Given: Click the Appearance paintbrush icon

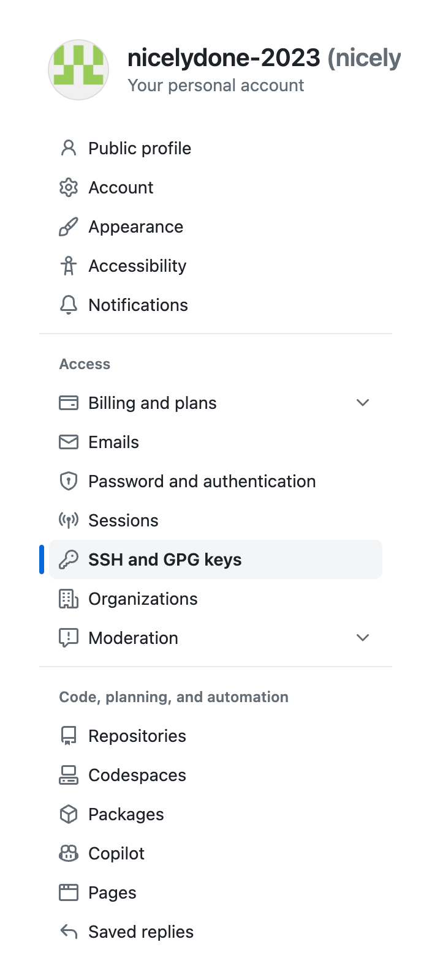Looking at the screenshot, I should pyautogui.click(x=69, y=226).
